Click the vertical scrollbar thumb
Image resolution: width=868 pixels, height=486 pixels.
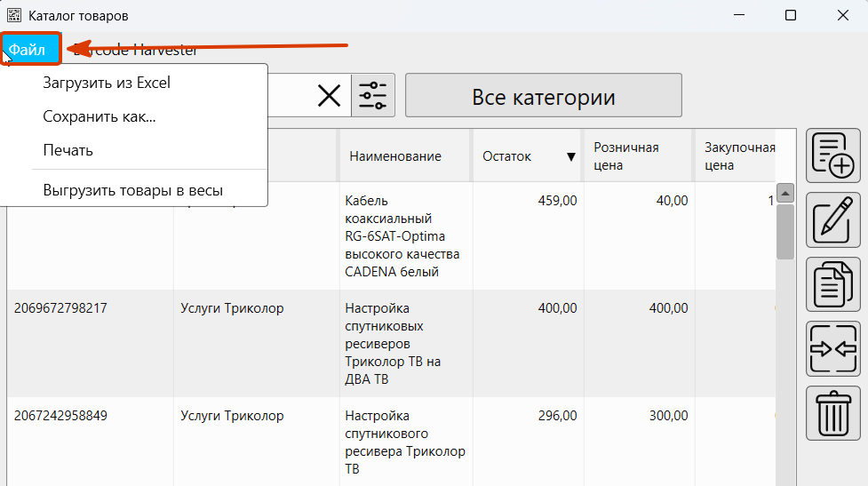coord(785,232)
